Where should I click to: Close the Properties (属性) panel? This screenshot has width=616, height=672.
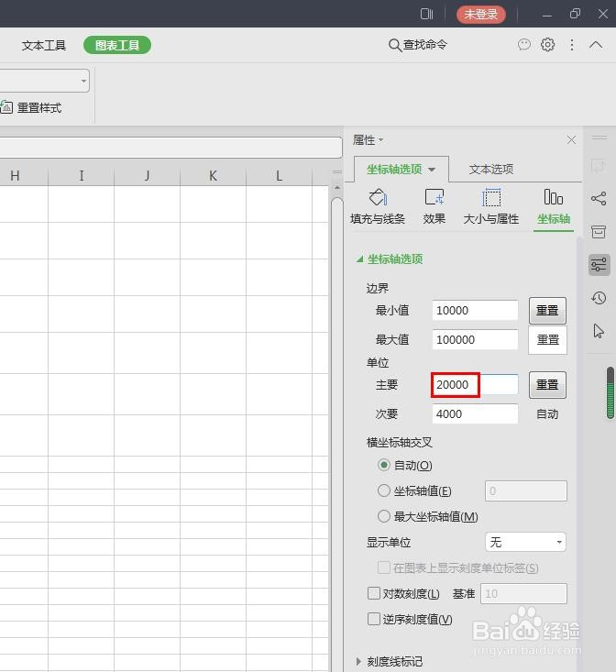point(571,140)
